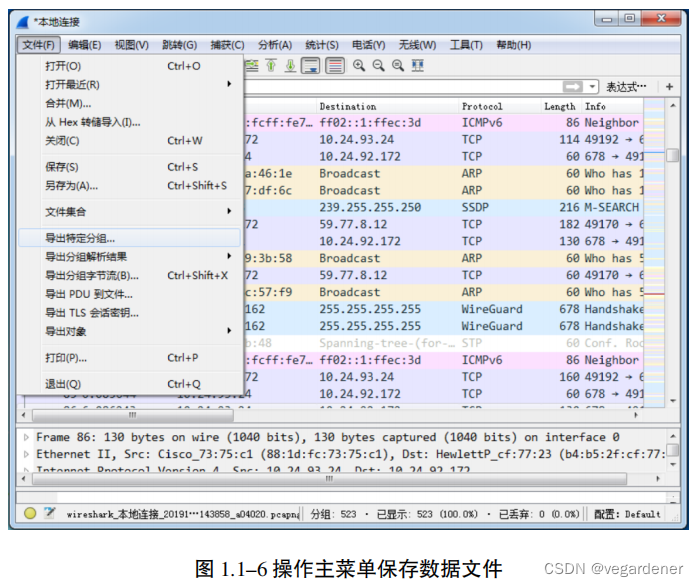Jump to the last packet icon
Screen dimensions: 699x587
[x=290, y=66]
